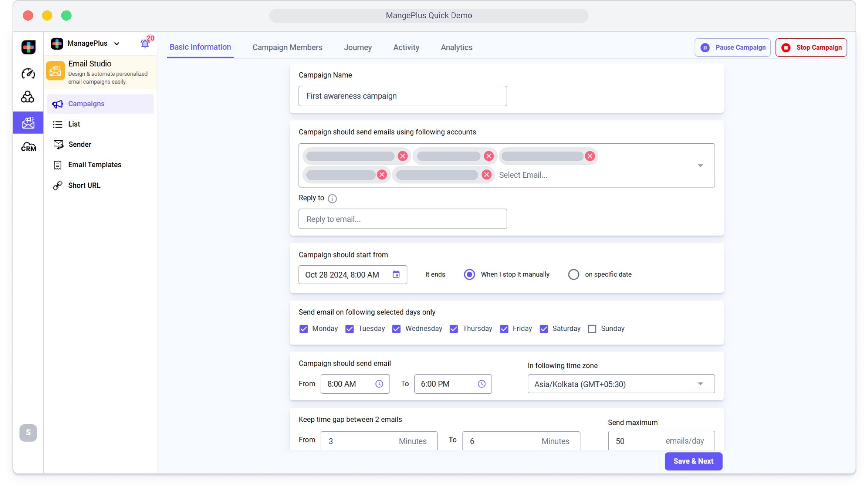Open the Analytics tab
Image resolution: width=868 pixels, height=489 pixels.
click(456, 47)
